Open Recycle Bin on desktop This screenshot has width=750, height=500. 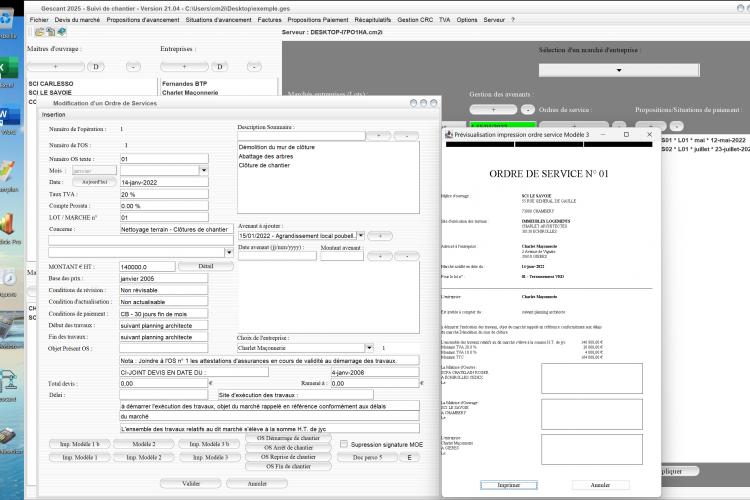click(x=7, y=22)
